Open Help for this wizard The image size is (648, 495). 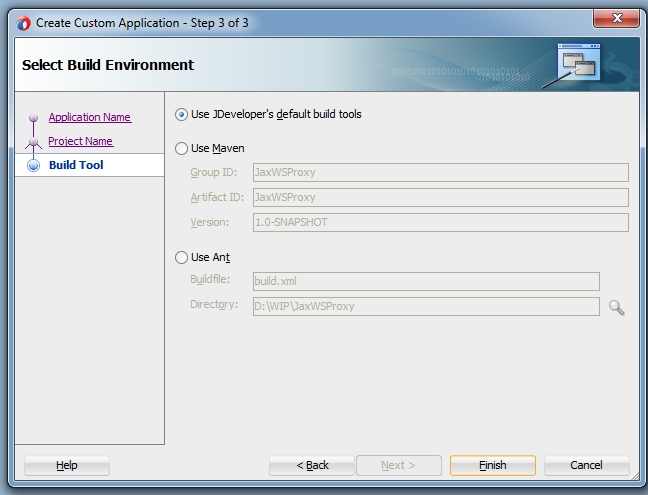click(67, 465)
